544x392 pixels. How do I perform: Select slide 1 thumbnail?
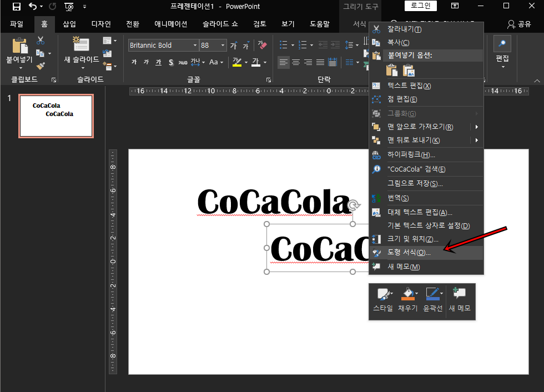(x=56, y=116)
